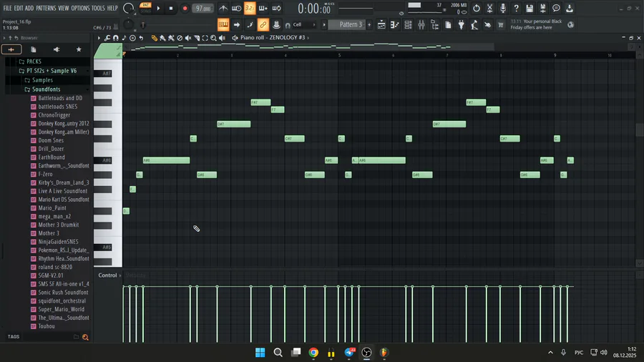Click the Record button
This screenshot has height=362, width=644.
(185, 8)
